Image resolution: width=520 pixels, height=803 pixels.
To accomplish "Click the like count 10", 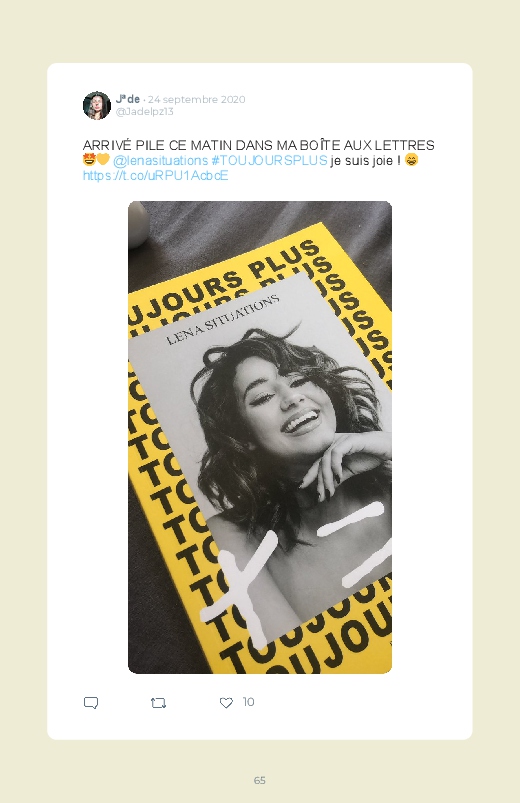I will coord(248,702).
